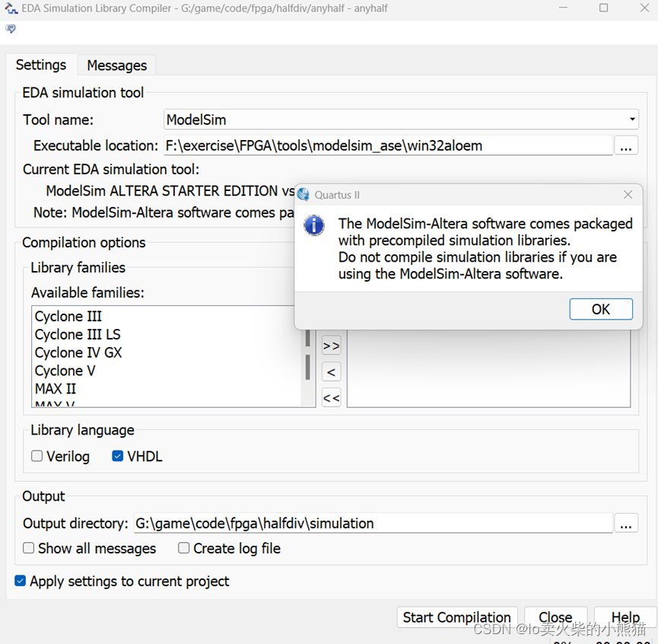Remove selected family with < button
This screenshot has height=644, width=658.
pos(331,371)
